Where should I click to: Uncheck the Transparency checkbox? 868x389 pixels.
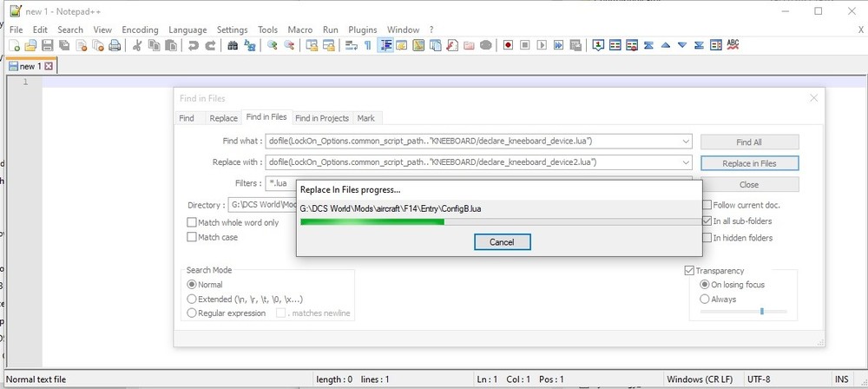[689, 271]
